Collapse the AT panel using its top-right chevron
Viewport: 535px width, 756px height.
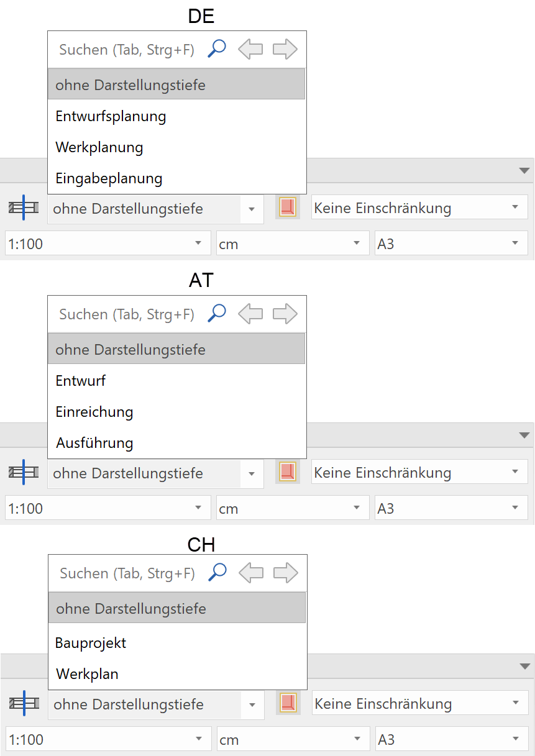point(524,434)
